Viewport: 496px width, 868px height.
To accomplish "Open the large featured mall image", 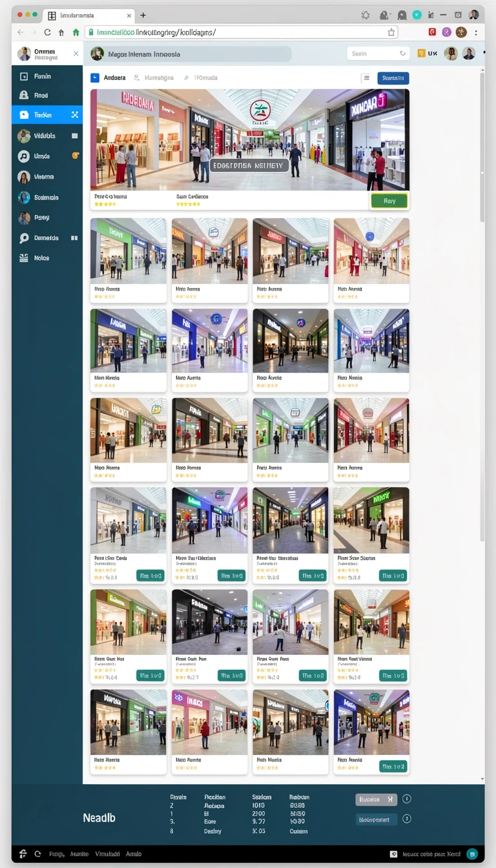I will tap(249, 139).
